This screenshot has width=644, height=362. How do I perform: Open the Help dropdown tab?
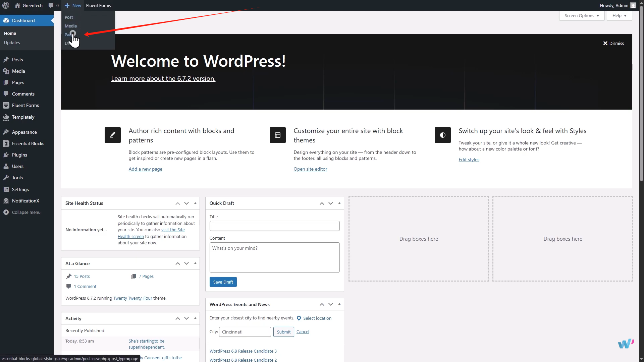click(619, 16)
